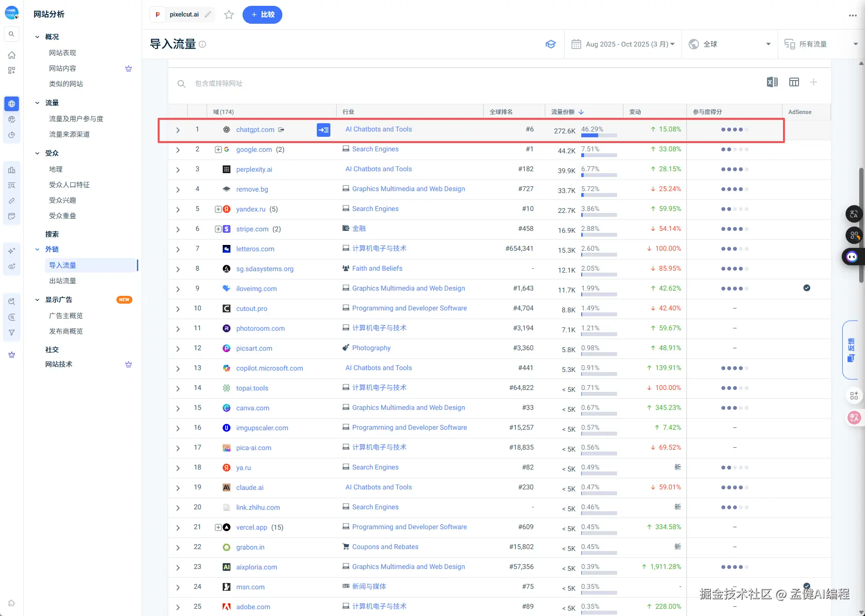
Task: Go to the home icon in left rail
Action: (12, 55)
